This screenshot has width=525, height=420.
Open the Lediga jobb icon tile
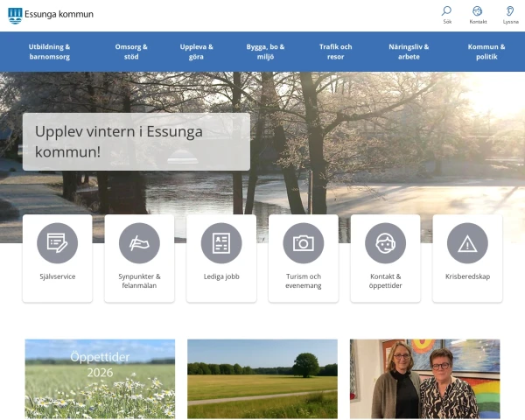pyautogui.click(x=221, y=243)
